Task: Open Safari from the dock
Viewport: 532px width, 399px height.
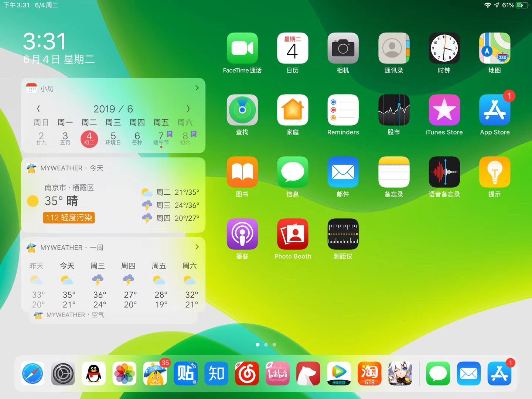Action: pyautogui.click(x=33, y=374)
